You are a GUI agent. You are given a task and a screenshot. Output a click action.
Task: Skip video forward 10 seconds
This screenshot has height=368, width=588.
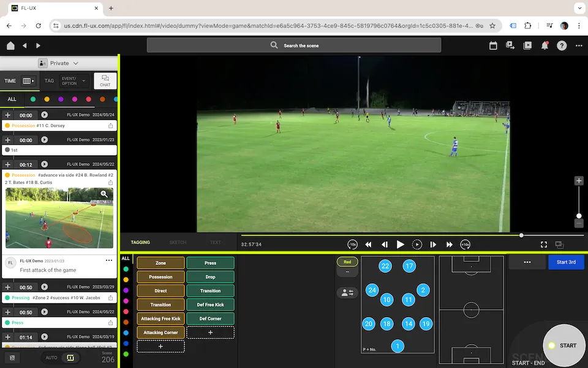[x=465, y=245]
